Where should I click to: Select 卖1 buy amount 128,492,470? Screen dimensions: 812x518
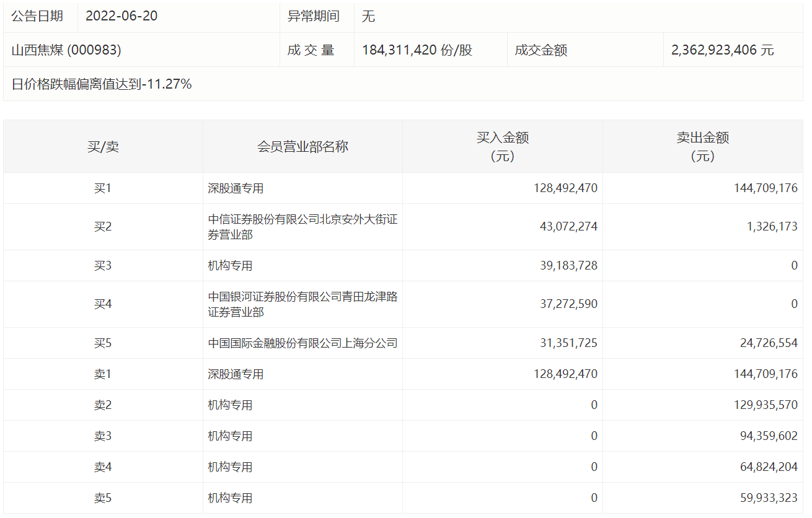click(565, 374)
